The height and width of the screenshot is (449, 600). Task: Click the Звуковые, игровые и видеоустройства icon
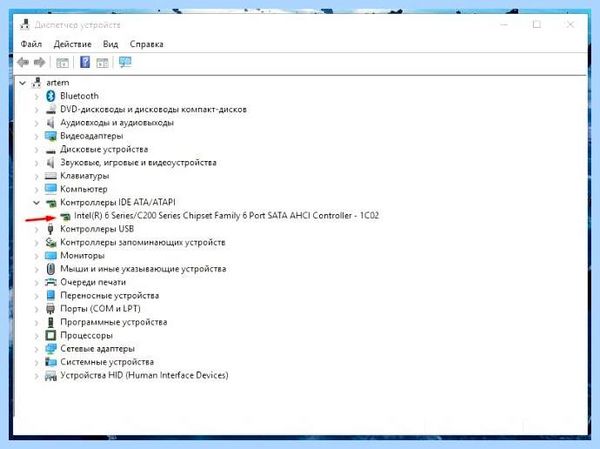(50, 163)
